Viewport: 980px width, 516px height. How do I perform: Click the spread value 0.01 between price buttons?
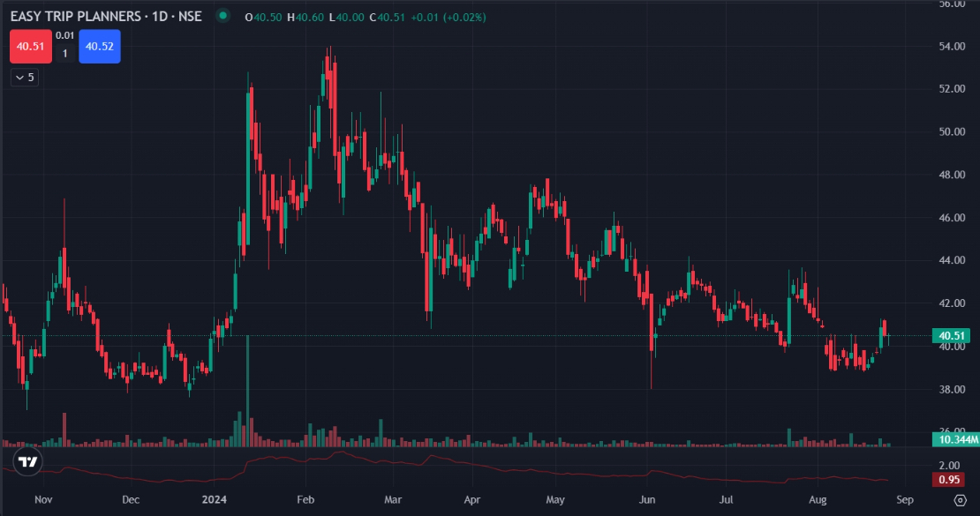click(65, 35)
